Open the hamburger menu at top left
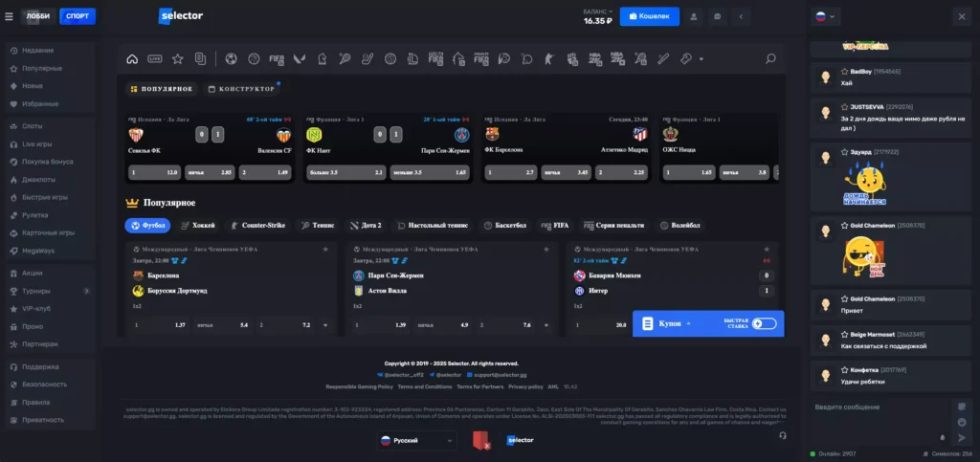 coord(9,16)
